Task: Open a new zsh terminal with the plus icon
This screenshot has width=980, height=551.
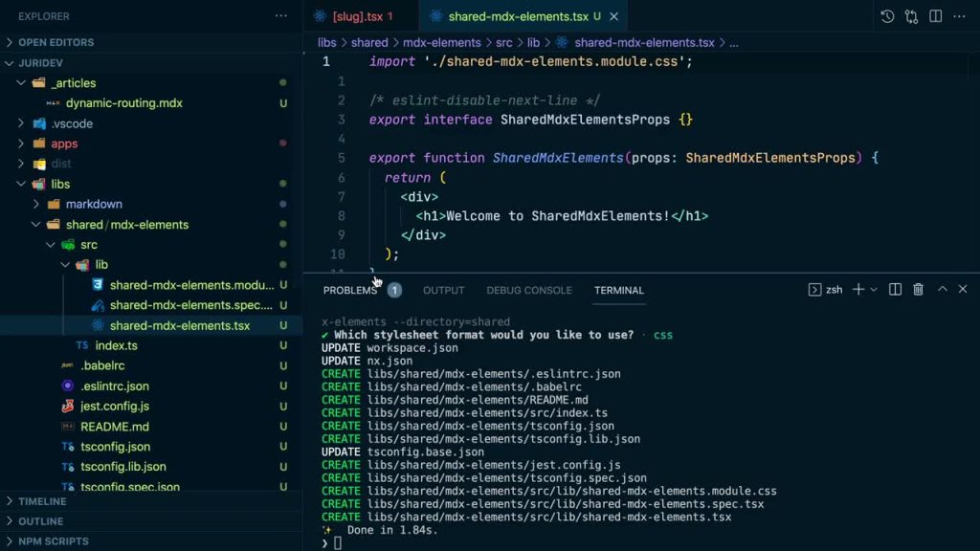Action: coord(858,289)
